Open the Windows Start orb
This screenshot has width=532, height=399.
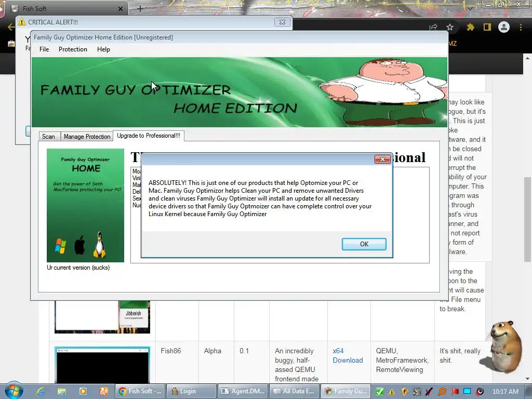point(14,391)
